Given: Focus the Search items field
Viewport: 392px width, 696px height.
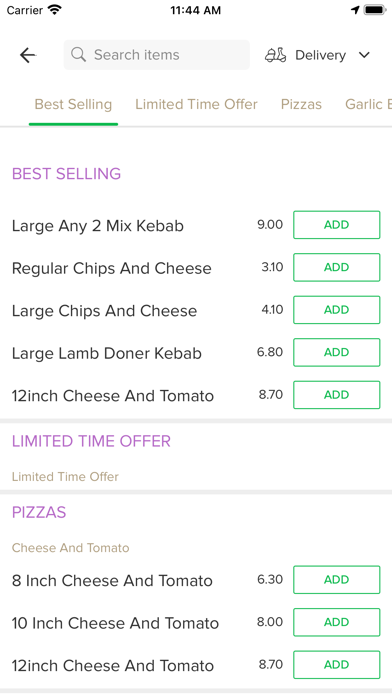Looking at the screenshot, I should [157, 55].
